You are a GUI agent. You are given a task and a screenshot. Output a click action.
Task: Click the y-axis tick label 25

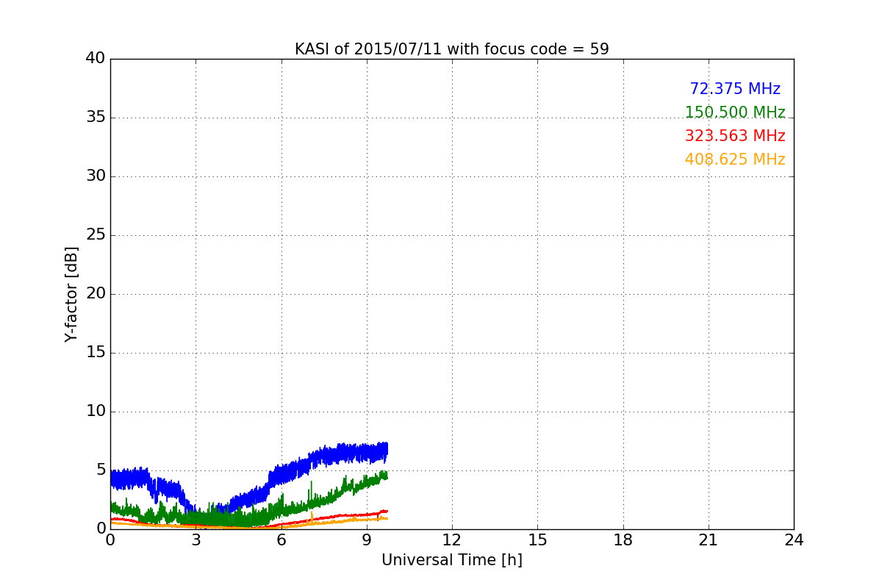pyautogui.click(x=96, y=235)
